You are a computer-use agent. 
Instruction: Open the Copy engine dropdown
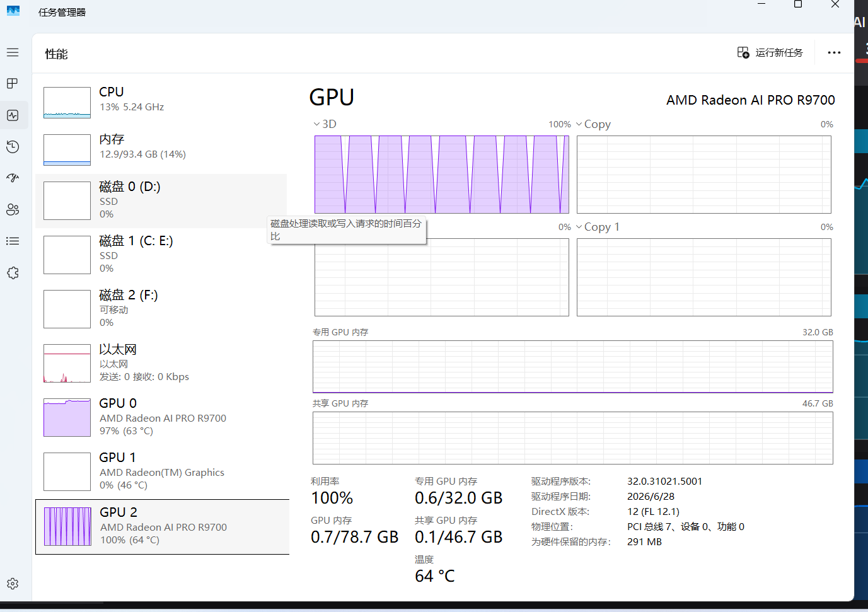594,124
